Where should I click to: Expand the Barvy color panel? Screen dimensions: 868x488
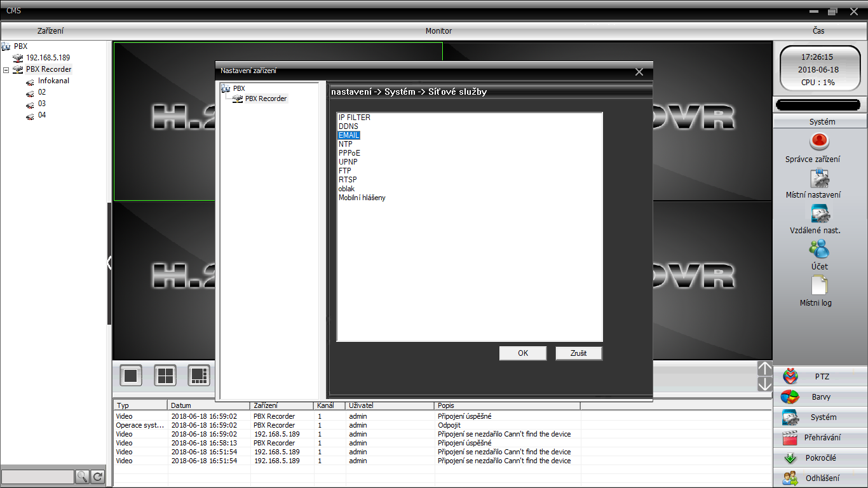(820, 397)
